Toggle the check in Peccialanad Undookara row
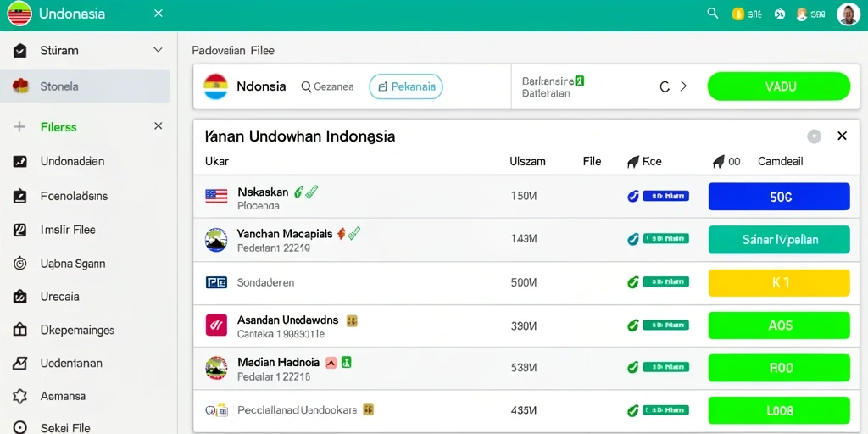 pos(632,411)
